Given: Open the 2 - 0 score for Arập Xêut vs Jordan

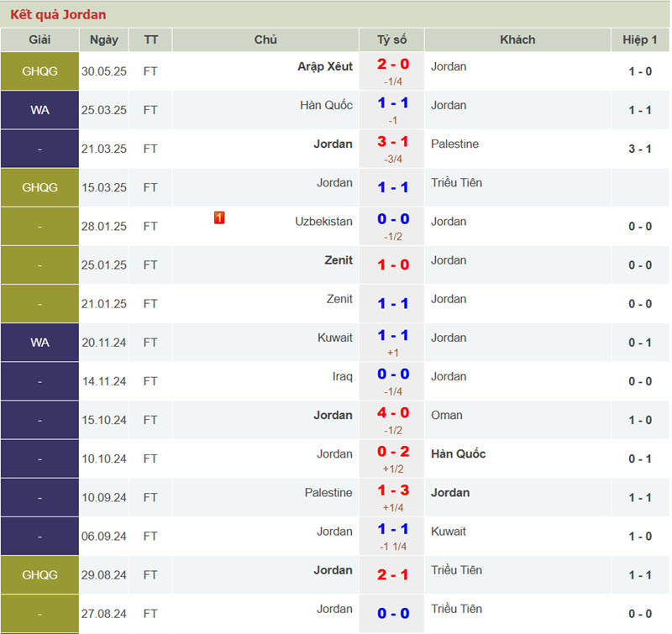Looking at the screenshot, I should tap(393, 65).
